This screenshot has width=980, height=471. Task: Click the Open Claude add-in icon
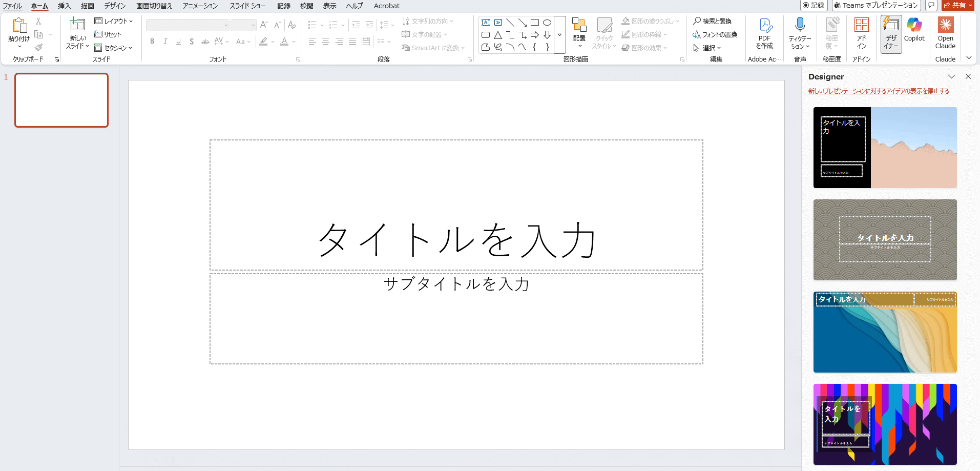[945, 25]
